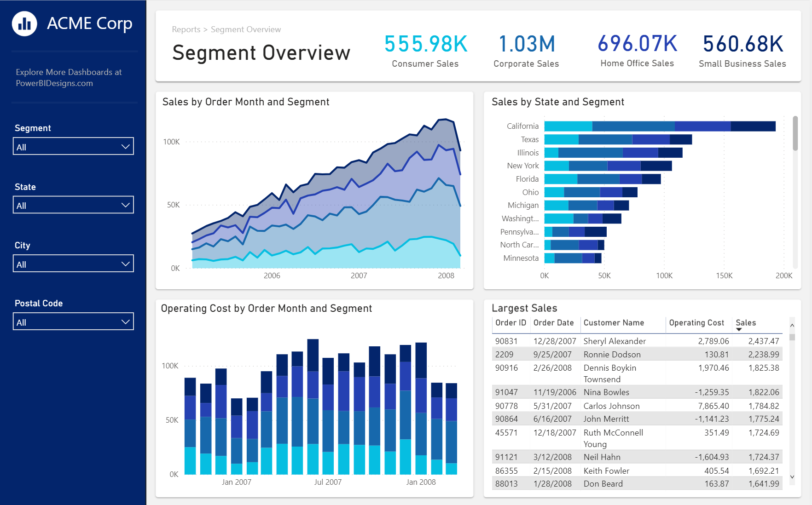Go to Reports in the breadcrumb
The image size is (812, 505).
pos(186,29)
